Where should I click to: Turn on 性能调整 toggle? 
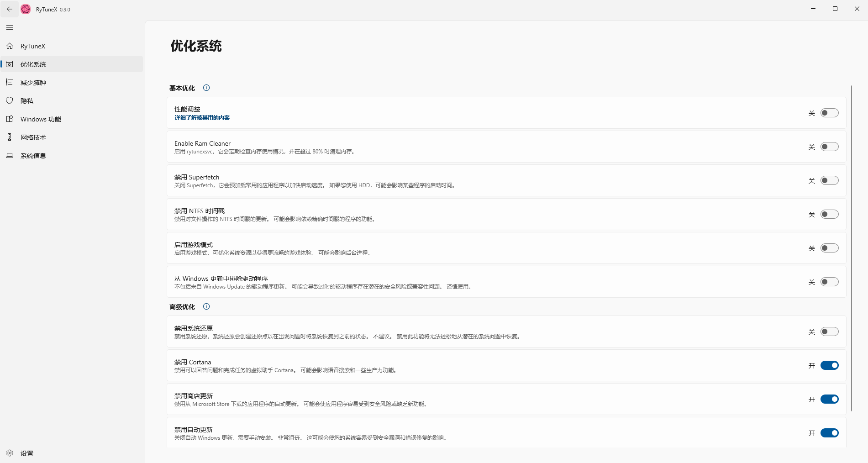point(829,113)
